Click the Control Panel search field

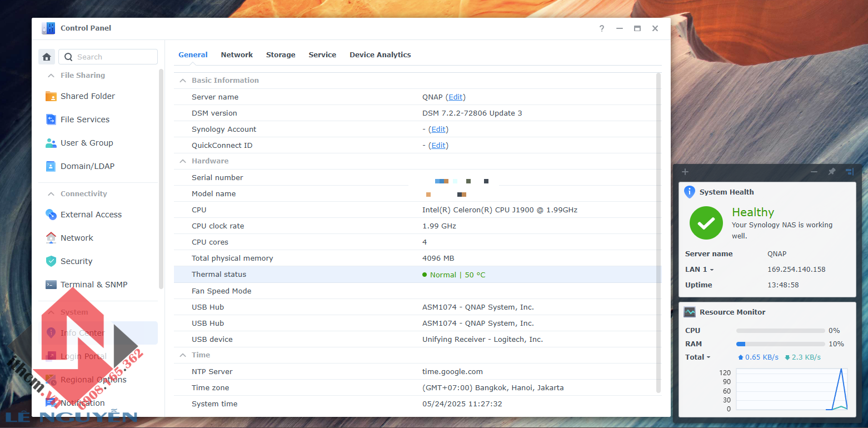coord(108,57)
